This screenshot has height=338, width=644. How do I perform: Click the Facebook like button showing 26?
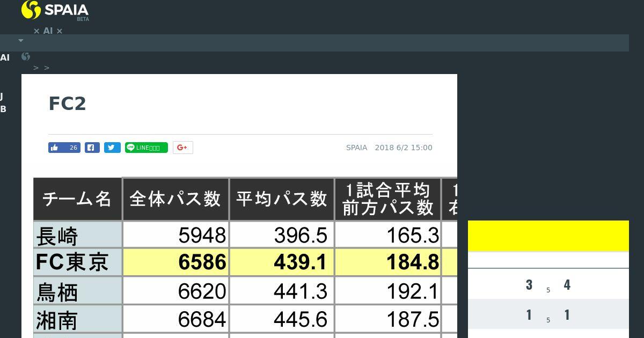pos(64,148)
